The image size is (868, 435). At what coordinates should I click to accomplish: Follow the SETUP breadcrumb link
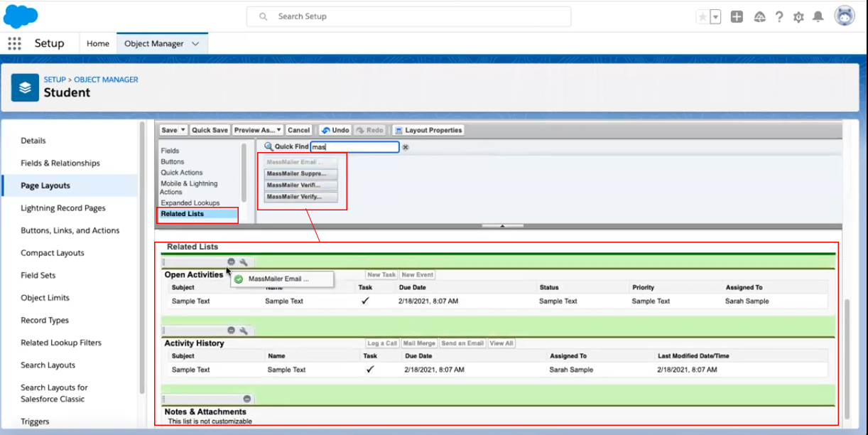55,80
